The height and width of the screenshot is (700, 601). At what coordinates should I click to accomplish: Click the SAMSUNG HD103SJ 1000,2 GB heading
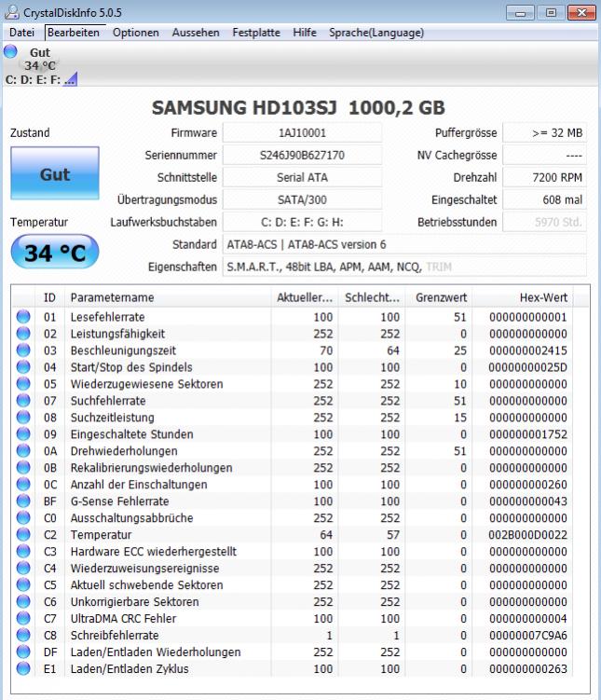(298, 107)
